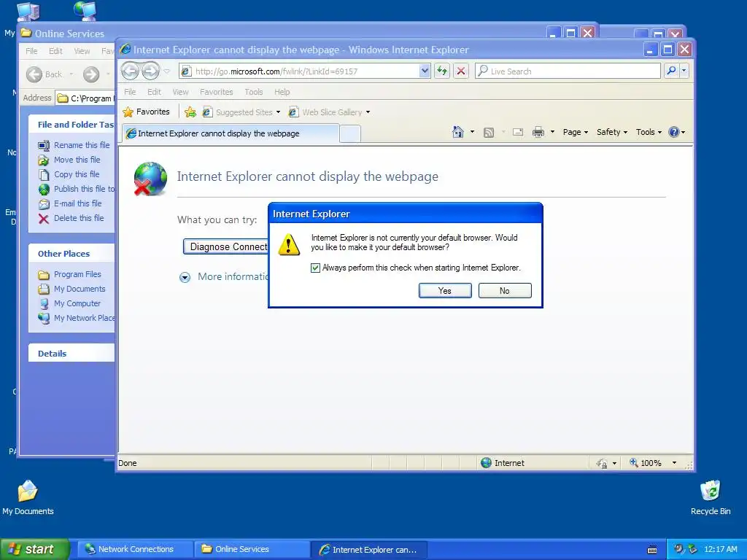Expand the Details panel header

[x=71, y=354]
